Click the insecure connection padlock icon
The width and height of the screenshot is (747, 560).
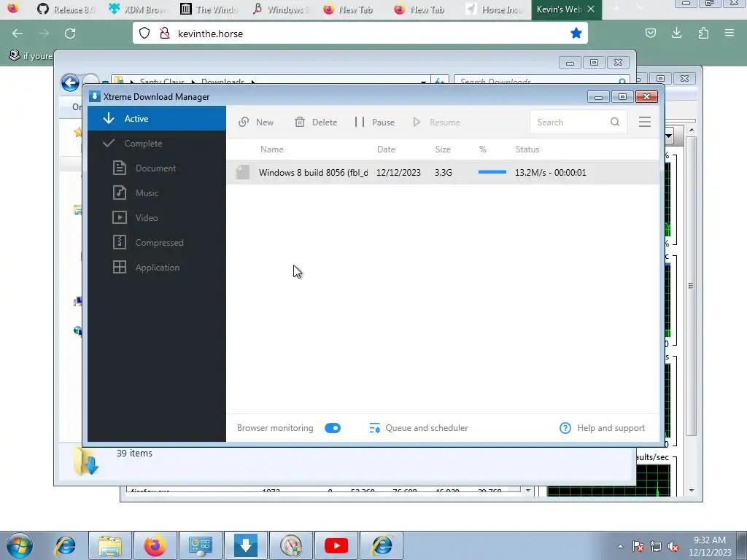[x=164, y=34]
